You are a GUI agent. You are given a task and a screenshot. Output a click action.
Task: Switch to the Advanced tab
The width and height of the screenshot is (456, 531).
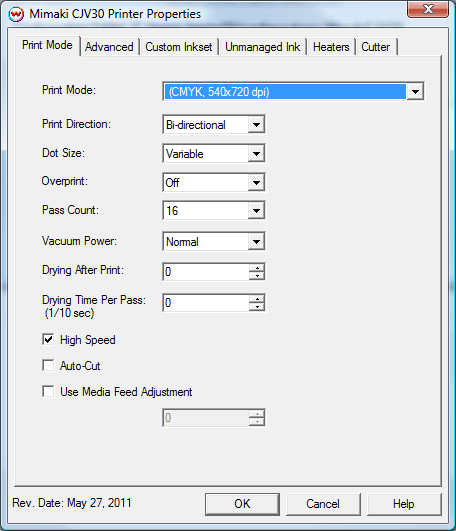(x=109, y=47)
